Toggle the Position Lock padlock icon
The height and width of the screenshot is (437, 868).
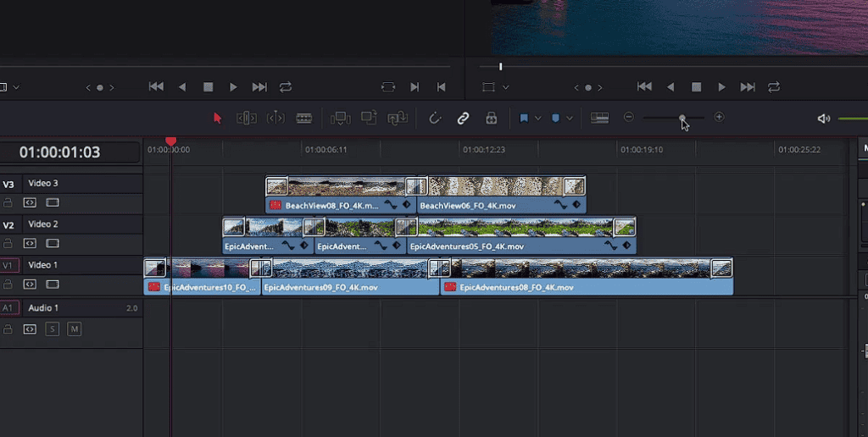click(491, 118)
